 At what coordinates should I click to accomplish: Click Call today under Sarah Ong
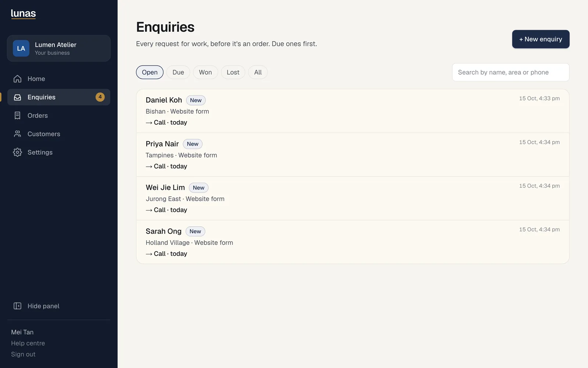(166, 254)
